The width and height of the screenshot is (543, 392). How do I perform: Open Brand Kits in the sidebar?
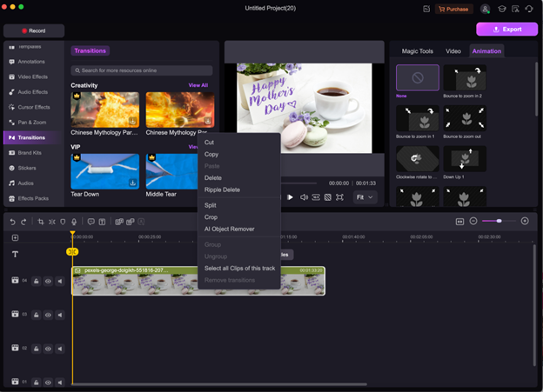(30, 153)
